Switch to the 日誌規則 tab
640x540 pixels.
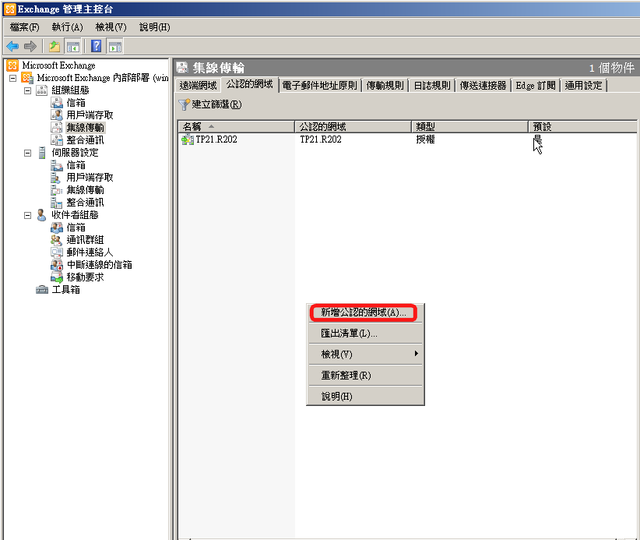coord(432,86)
